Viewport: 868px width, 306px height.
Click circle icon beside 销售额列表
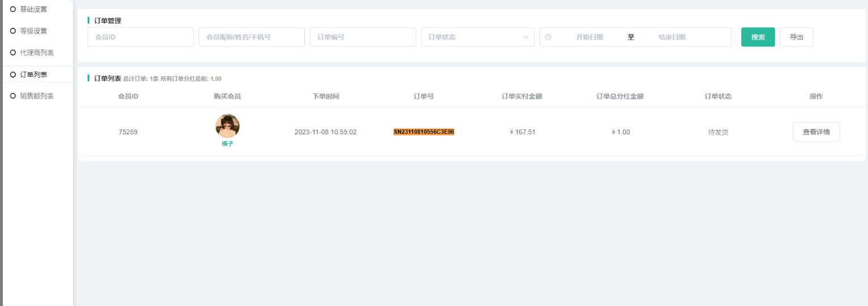click(13, 96)
